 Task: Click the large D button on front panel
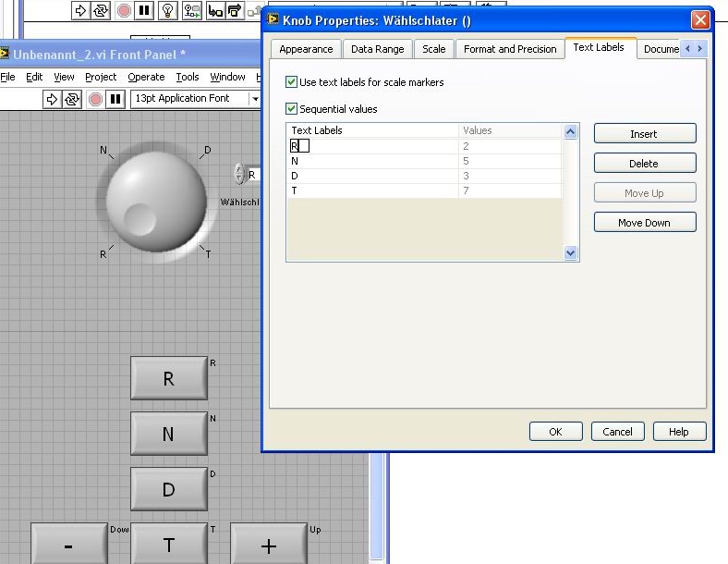click(169, 489)
